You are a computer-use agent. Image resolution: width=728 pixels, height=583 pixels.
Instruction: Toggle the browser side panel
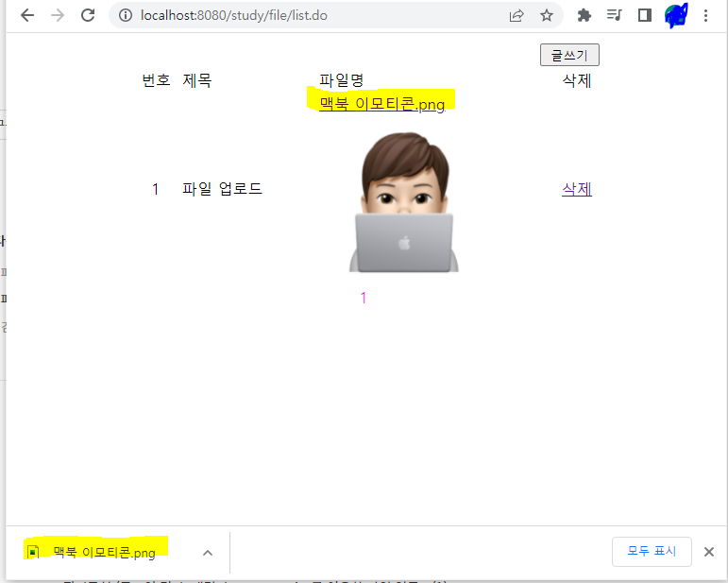click(644, 15)
